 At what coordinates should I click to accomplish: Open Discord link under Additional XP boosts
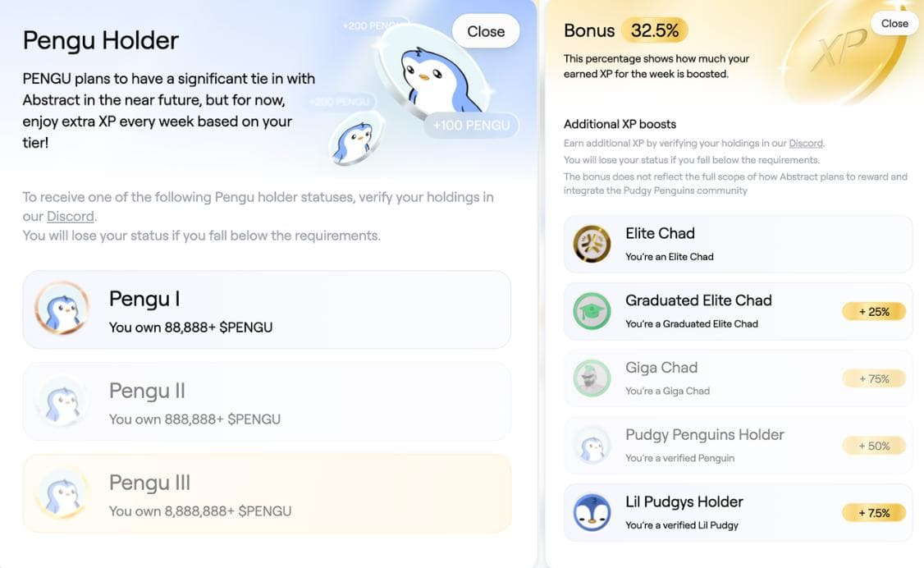tap(805, 144)
